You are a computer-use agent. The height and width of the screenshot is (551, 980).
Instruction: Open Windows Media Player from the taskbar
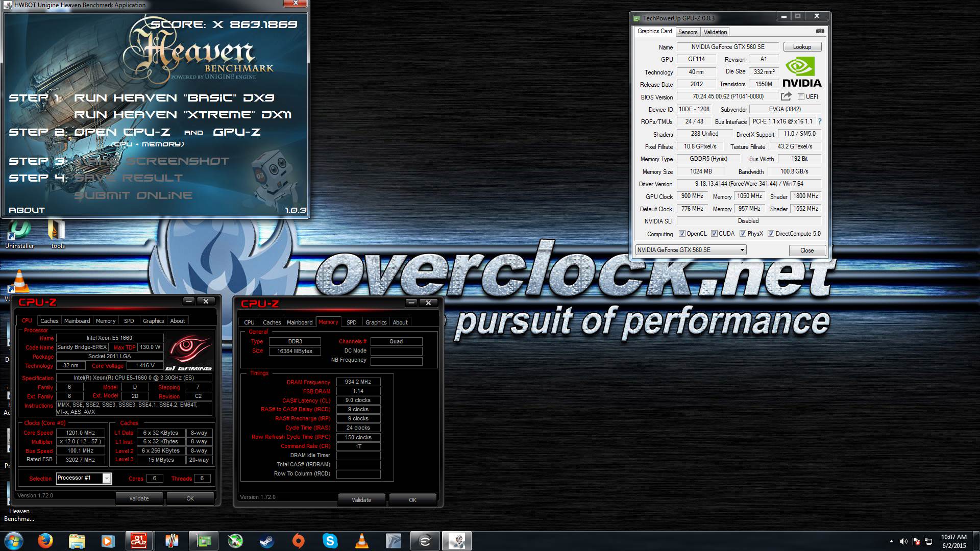108,541
